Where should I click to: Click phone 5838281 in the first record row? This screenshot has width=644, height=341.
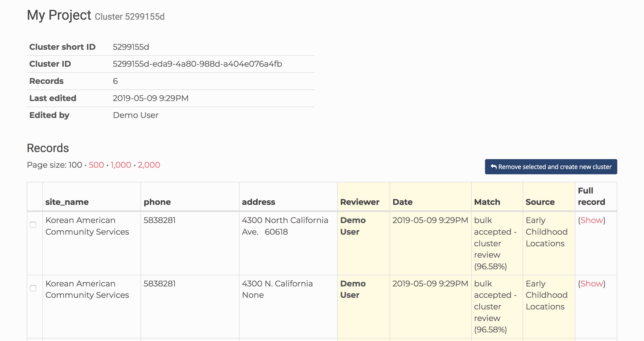pos(159,220)
